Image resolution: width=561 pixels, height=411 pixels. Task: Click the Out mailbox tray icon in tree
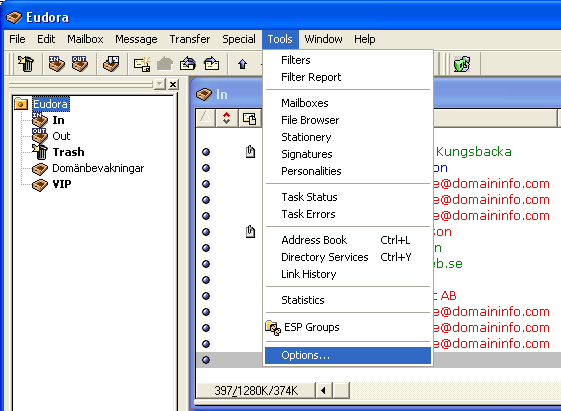tap(39, 136)
